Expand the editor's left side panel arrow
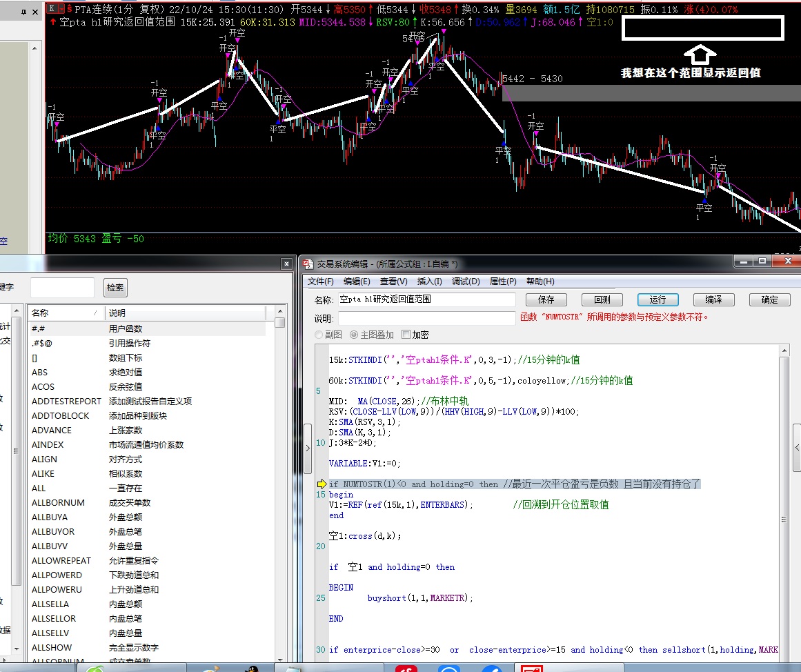 308,448
